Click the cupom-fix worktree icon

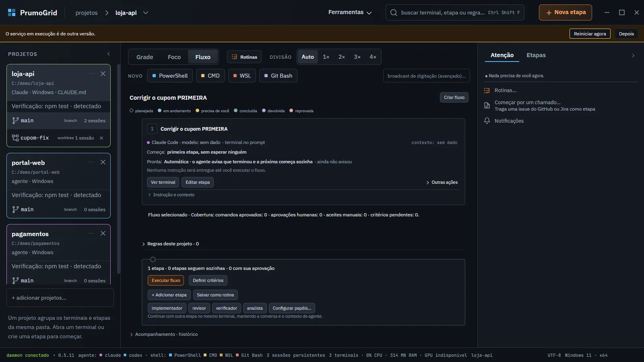(x=15, y=138)
